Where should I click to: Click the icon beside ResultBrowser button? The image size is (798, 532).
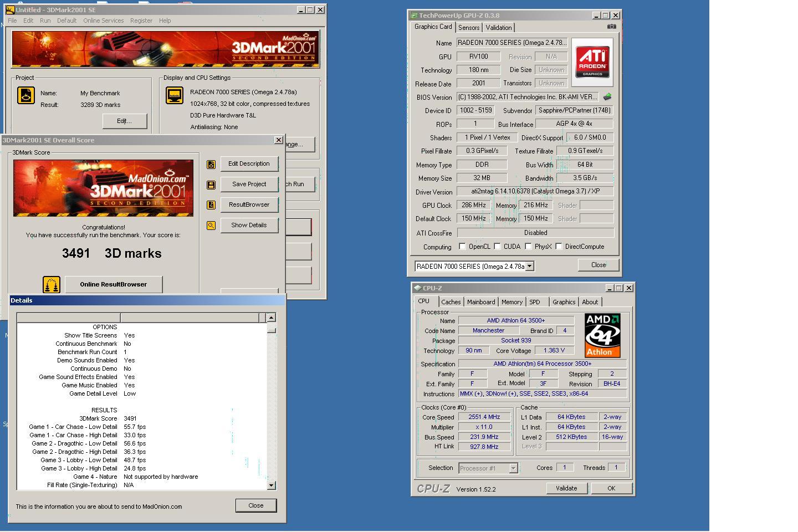[211, 205]
